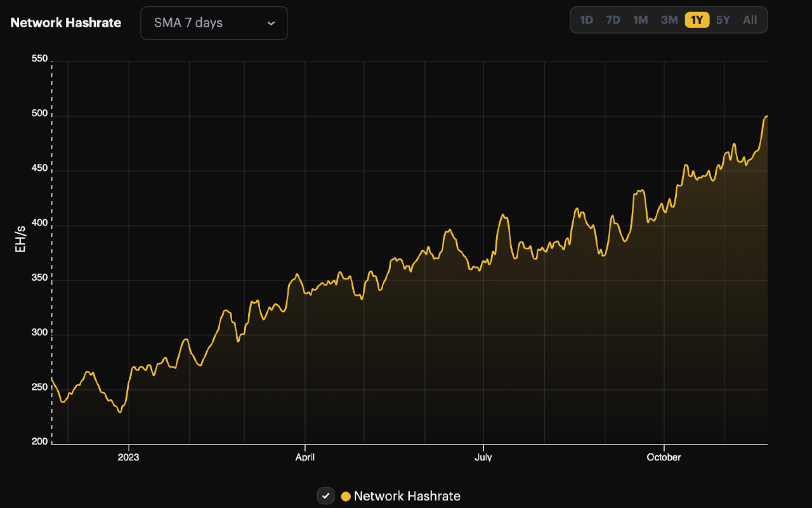Screen dimensions: 812x508
Task: Click the October axis label
Action: click(x=664, y=457)
